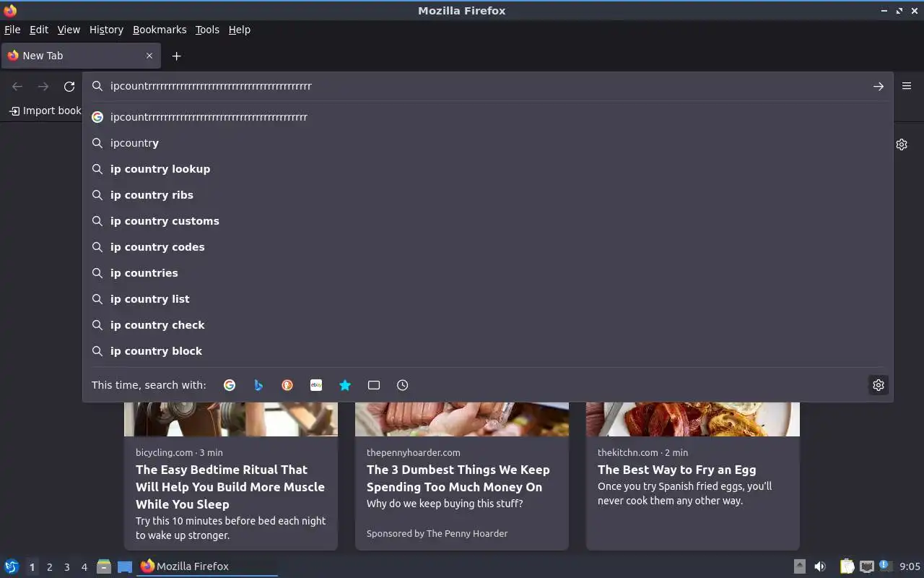Switch to workspace 3
This screenshot has height=578, width=924.
point(66,567)
